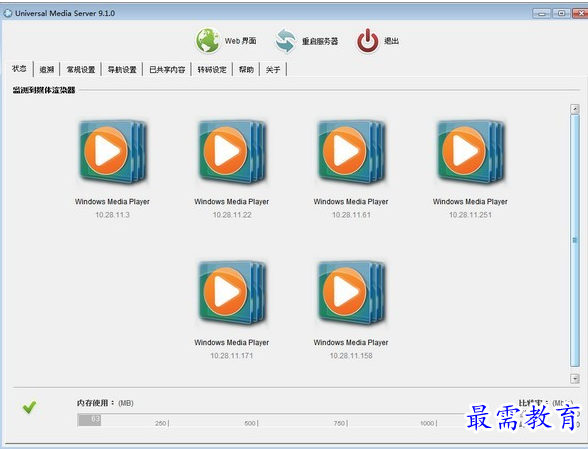Open the 转码设定 tab
Screen dimensions: 588x449
click(x=212, y=69)
